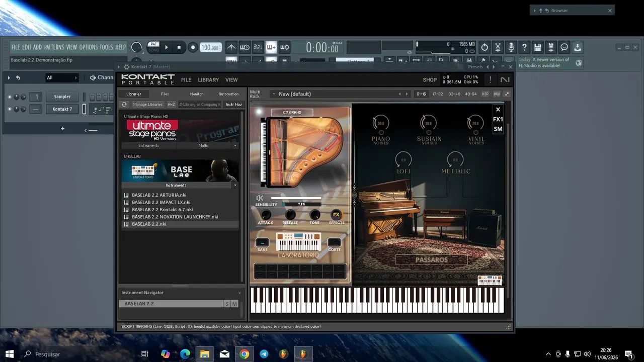Click the Sensibility slider bar
Screen dimensions: 644x362
click(302, 205)
